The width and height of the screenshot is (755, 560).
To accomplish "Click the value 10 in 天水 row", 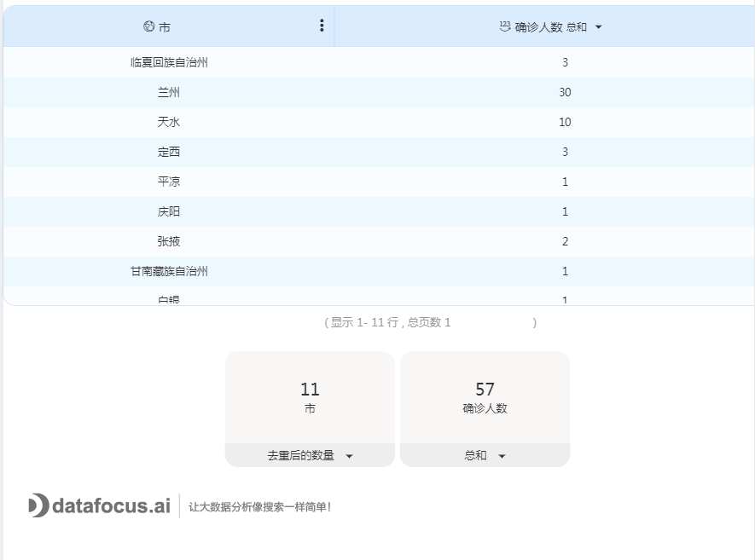I will pyautogui.click(x=565, y=122).
